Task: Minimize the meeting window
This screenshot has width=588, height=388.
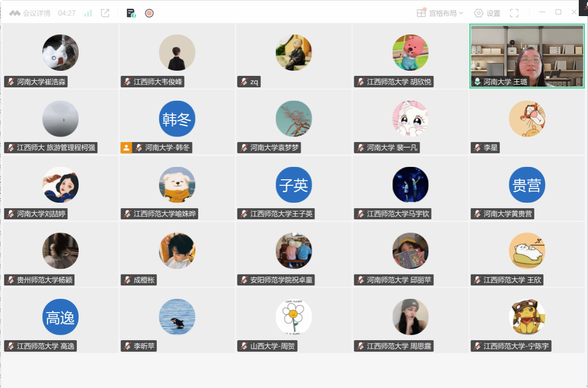Action: (542, 12)
